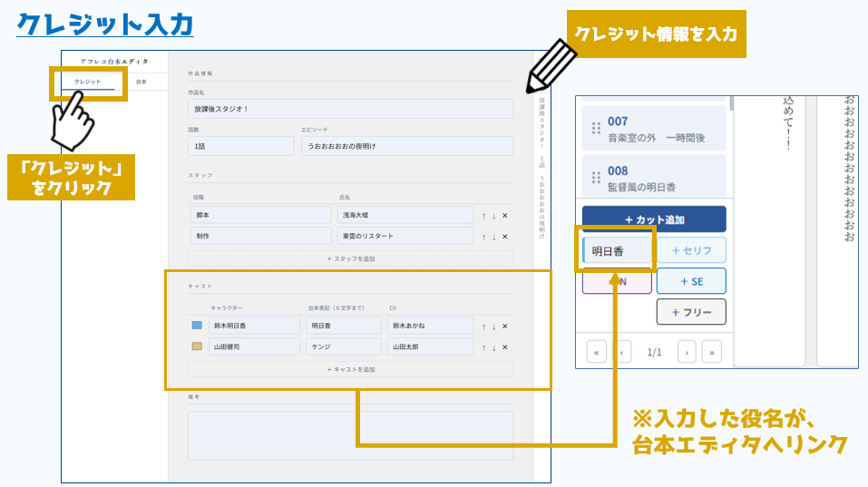Remove the 制作 staff row
The height and width of the screenshot is (487, 868).
tap(504, 237)
